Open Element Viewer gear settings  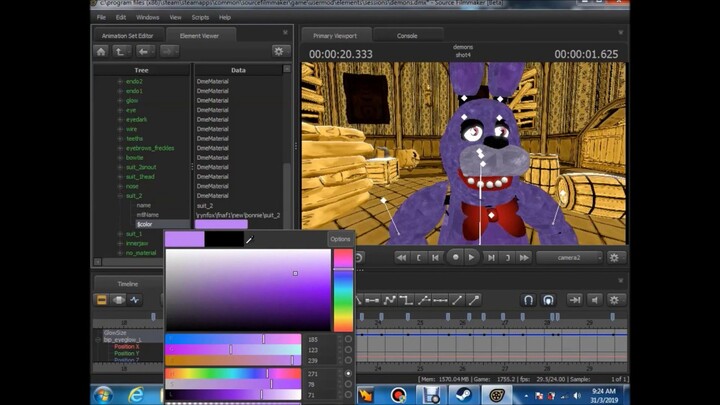[281, 51]
